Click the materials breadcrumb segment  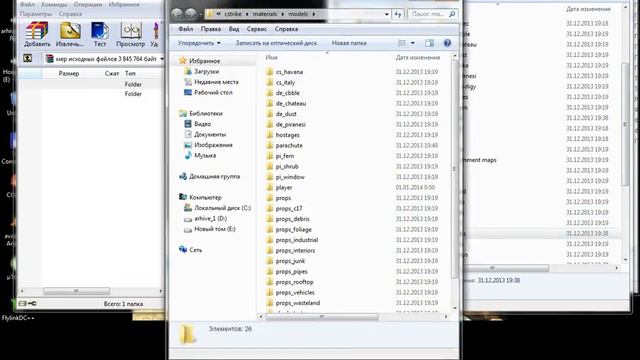point(264,14)
